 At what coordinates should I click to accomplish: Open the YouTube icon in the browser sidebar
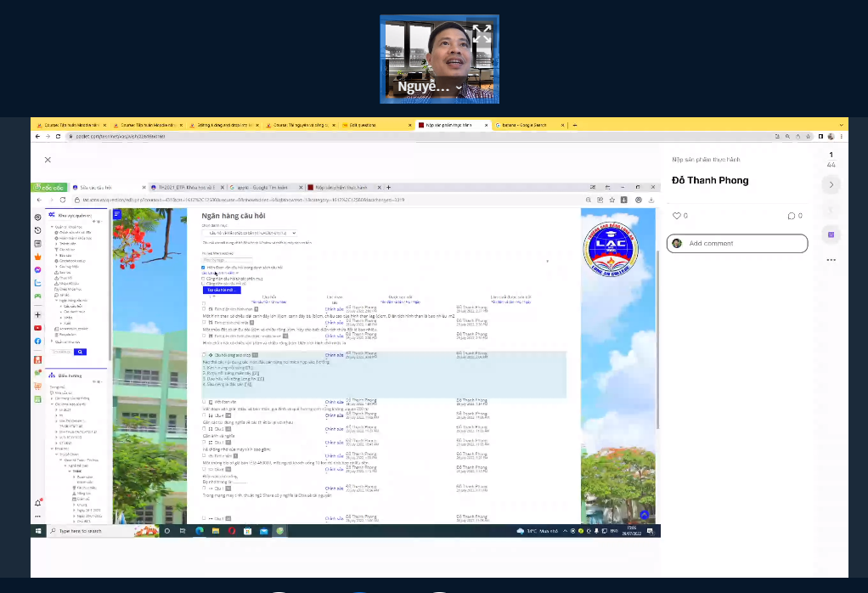tap(38, 328)
